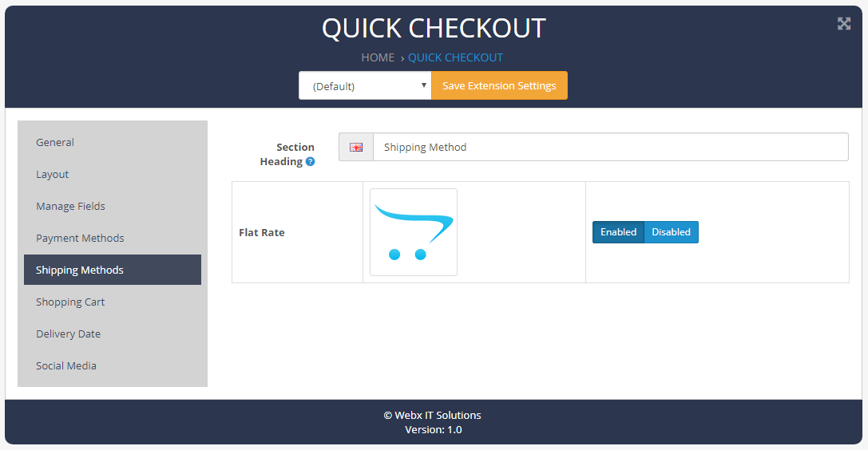Switch to the Layout tab
Image resolution: width=868 pixels, height=450 pixels.
(x=53, y=175)
